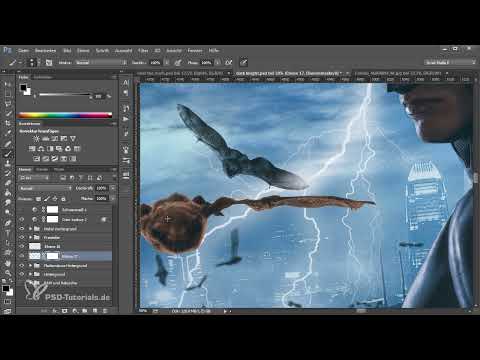This screenshot has height=360, width=480.
Task: Select the Quick Selection tool
Action: click(x=8, y=114)
